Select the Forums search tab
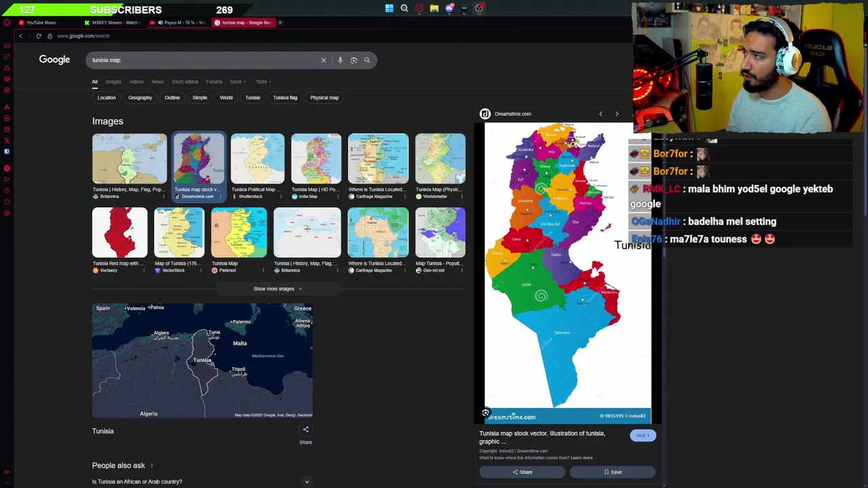Image resolution: width=868 pixels, height=488 pixels. coord(214,82)
